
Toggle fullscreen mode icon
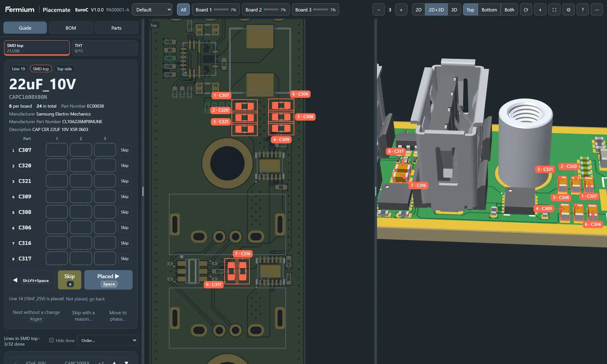554,10
